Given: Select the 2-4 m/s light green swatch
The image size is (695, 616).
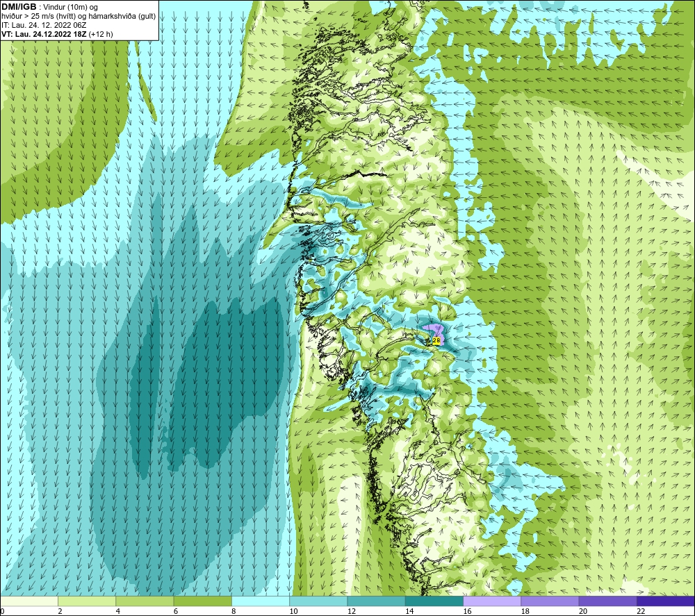Looking at the screenshot, I should point(87,601).
